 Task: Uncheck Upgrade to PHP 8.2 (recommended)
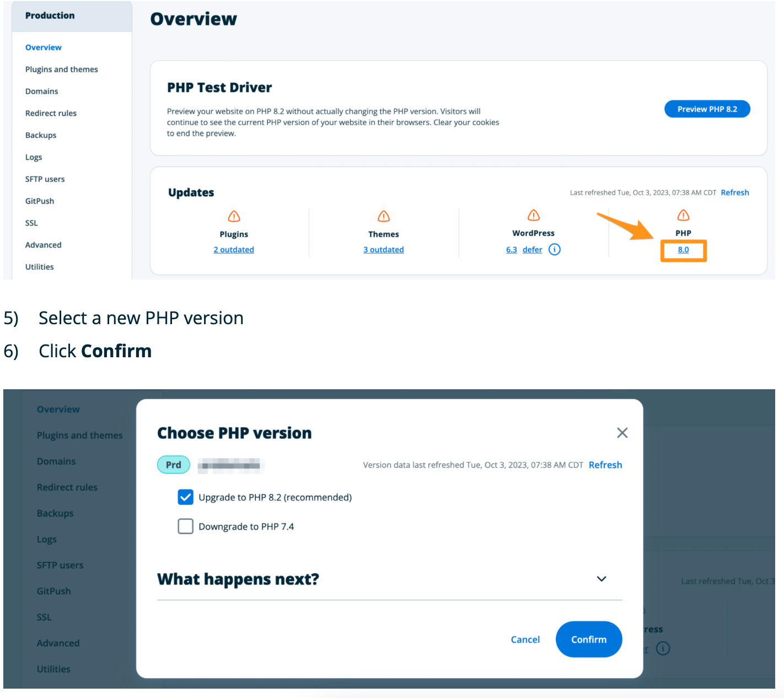point(186,497)
